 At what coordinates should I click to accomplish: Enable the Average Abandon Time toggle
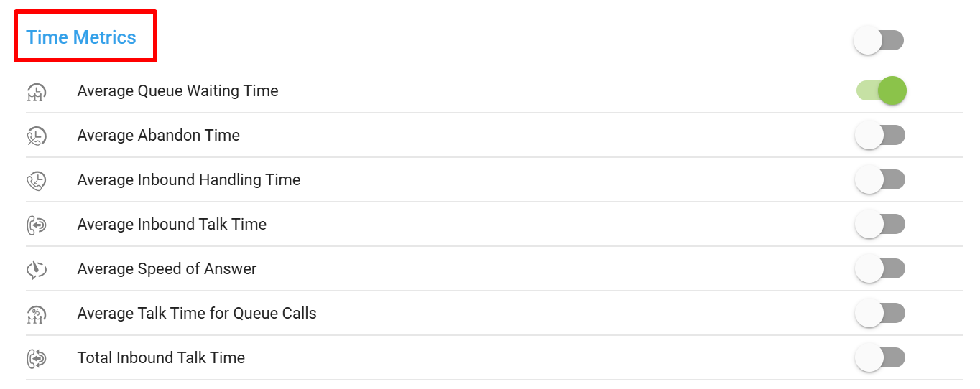tap(880, 136)
